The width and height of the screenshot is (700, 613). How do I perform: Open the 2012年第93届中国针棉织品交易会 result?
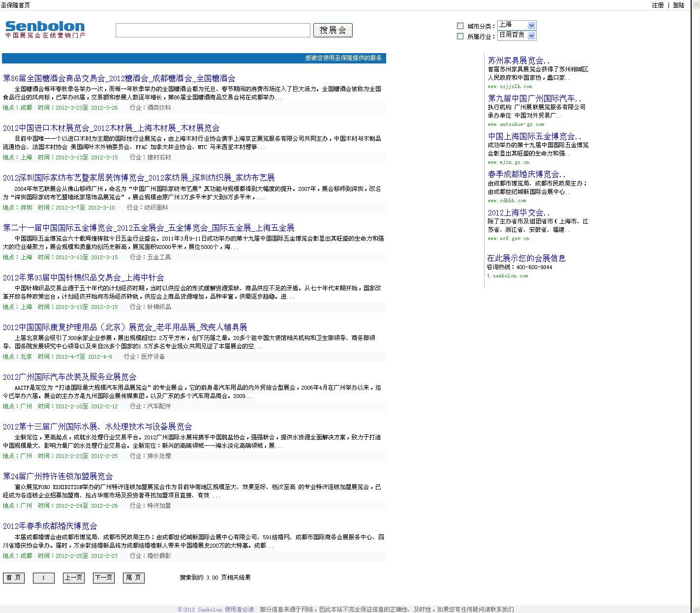click(84, 277)
